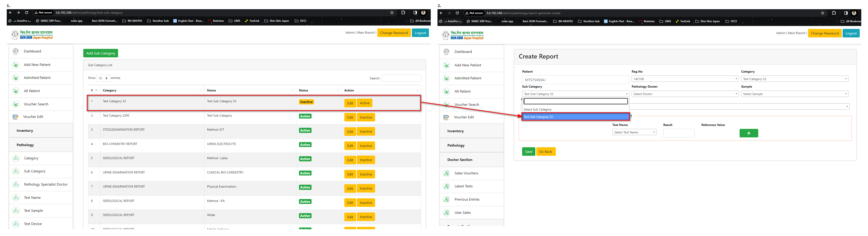Click Category icon under Pathology in left sidebar
The height and width of the screenshot is (236, 868).
click(16, 158)
